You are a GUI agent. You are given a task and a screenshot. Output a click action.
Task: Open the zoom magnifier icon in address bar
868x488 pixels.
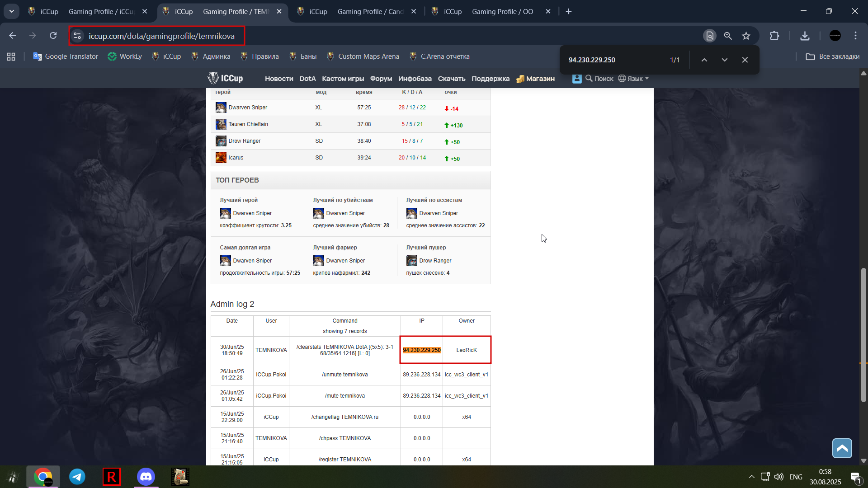[x=728, y=36]
